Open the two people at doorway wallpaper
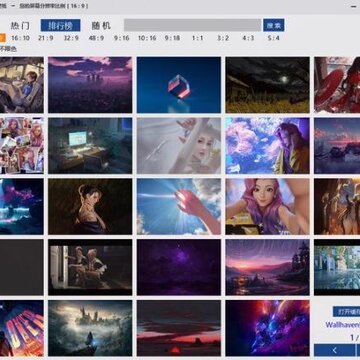Screen dimensions: 360x360 coord(90,267)
